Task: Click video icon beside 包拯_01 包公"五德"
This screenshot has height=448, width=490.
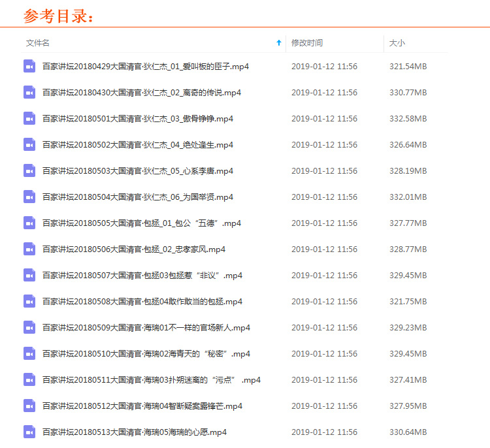Action: [x=29, y=223]
